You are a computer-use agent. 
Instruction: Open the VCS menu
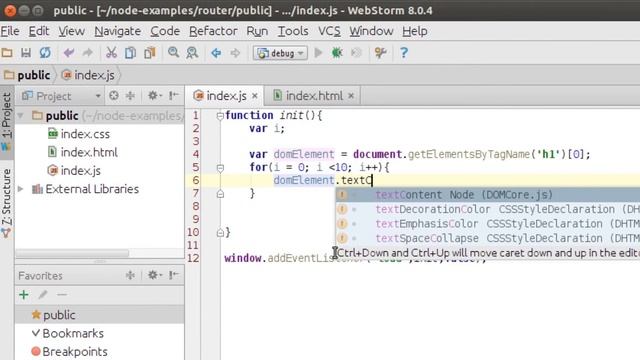click(x=329, y=31)
